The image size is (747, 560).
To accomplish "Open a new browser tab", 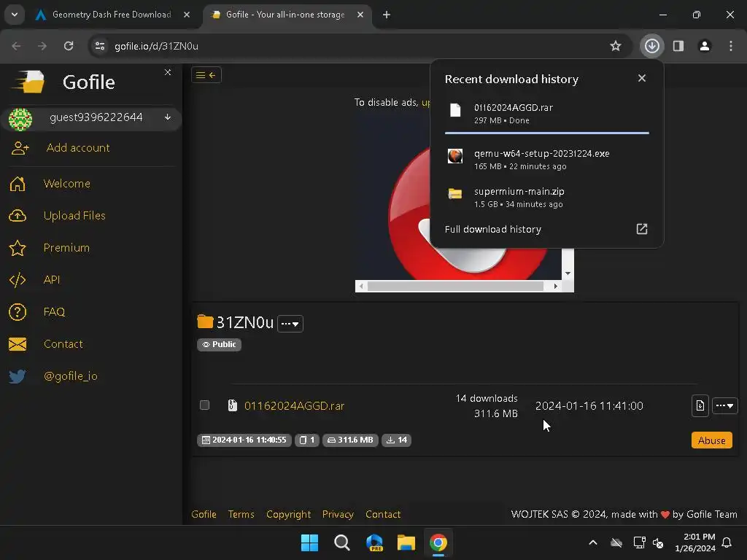I will [387, 15].
